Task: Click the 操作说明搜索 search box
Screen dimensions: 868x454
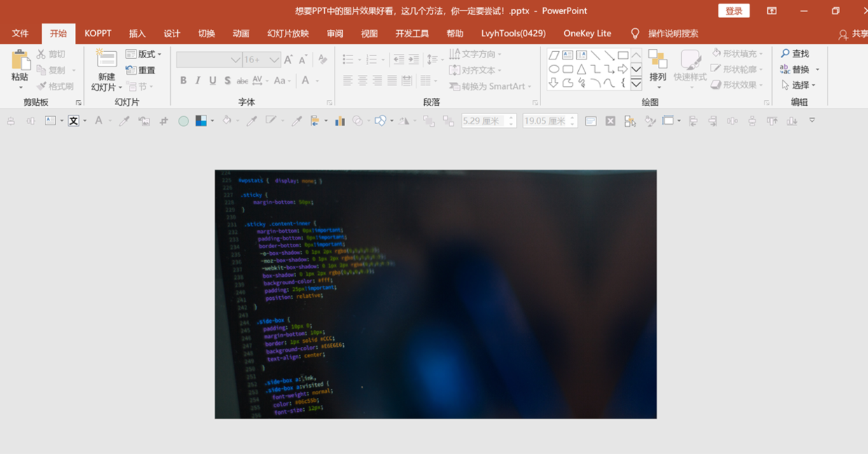Action: coord(665,34)
